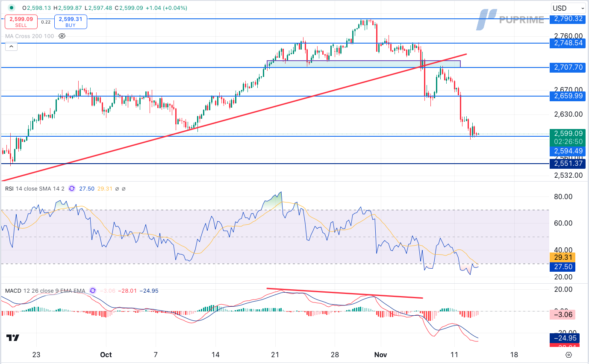Viewport: 589px width, 364px height.
Task: Click the 2,790.32 price level label
Action: (568, 19)
